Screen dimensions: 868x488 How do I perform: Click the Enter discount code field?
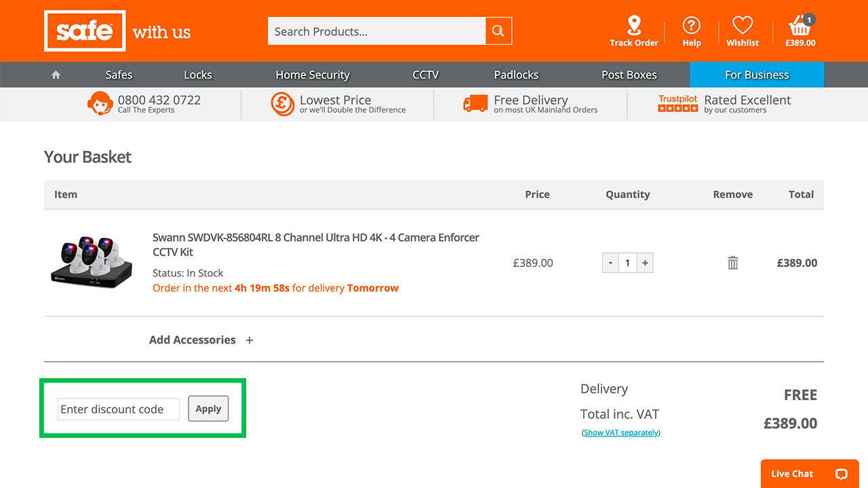[x=119, y=409]
